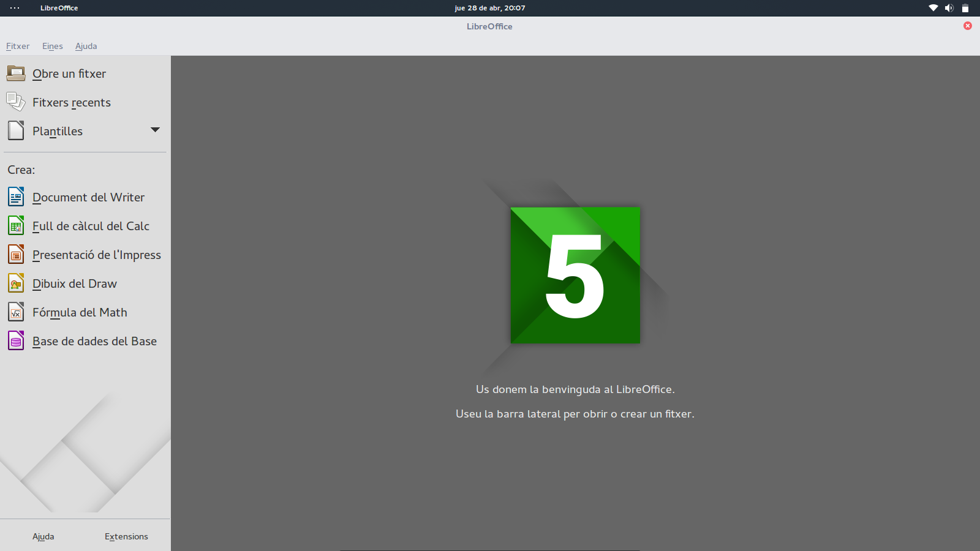Open the Eines menu
980x551 pixels.
pyautogui.click(x=53, y=46)
